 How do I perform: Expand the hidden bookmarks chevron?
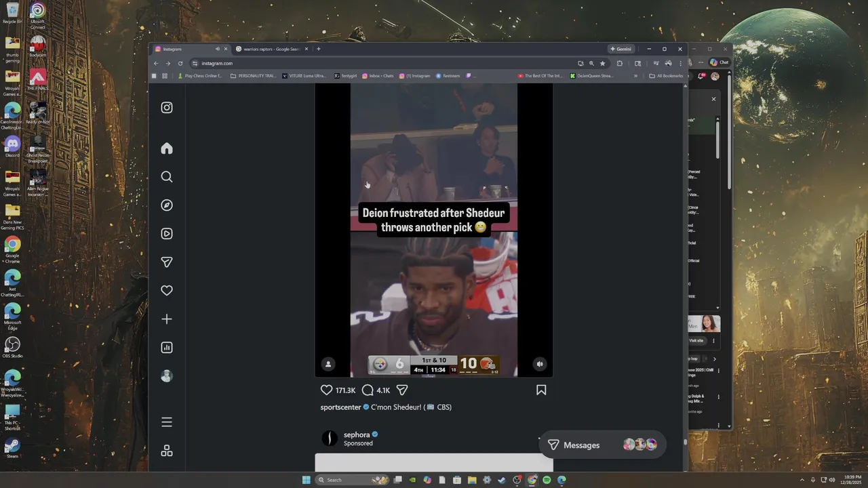635,76
